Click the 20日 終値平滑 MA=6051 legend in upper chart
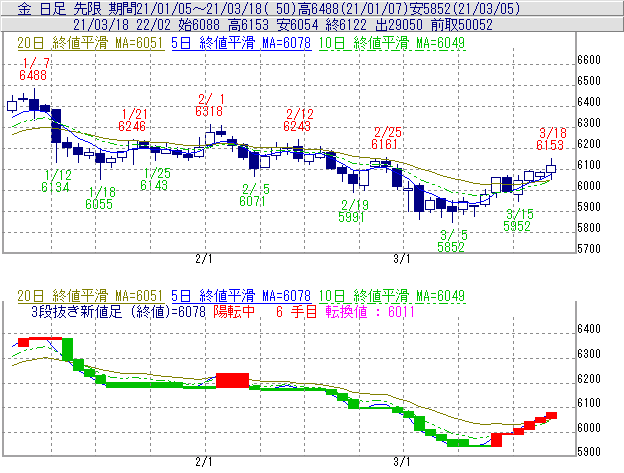This screenshot has width=624, height=473. [90, 43]
